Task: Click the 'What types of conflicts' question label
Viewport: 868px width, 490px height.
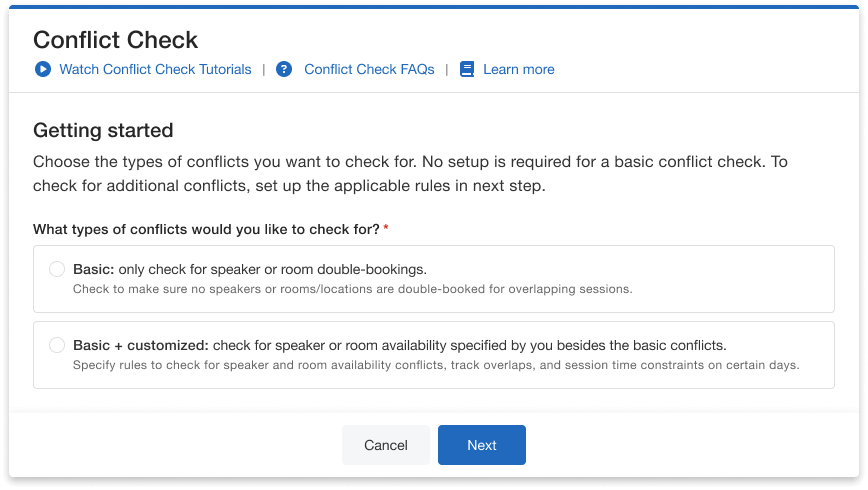Action: [x=206, y=229]
